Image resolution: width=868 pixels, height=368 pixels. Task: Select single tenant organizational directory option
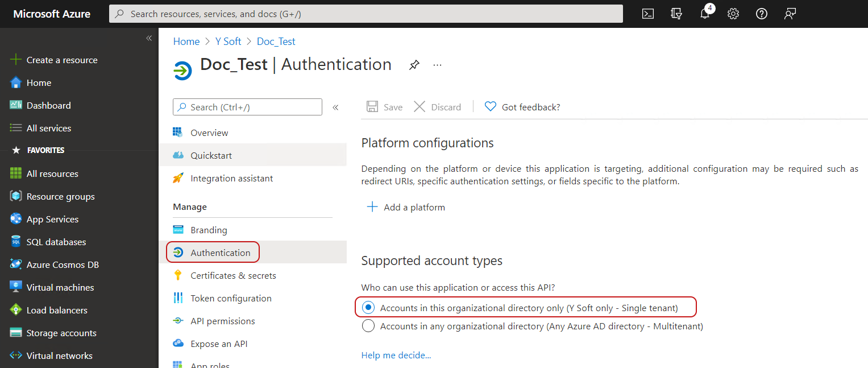[368, 308]
